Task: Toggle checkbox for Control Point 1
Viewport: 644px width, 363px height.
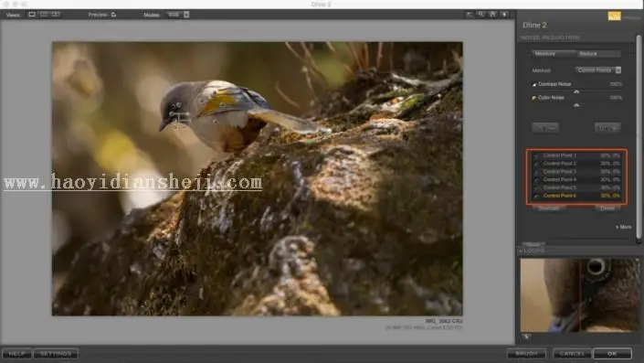Action: [x=536, y=155]
